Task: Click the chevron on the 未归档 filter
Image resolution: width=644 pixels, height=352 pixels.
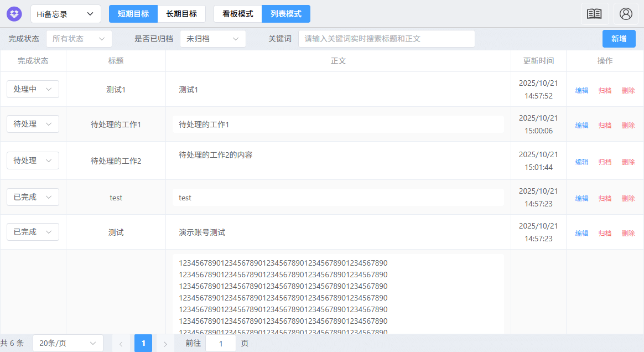Action: (x=236, y=39)
